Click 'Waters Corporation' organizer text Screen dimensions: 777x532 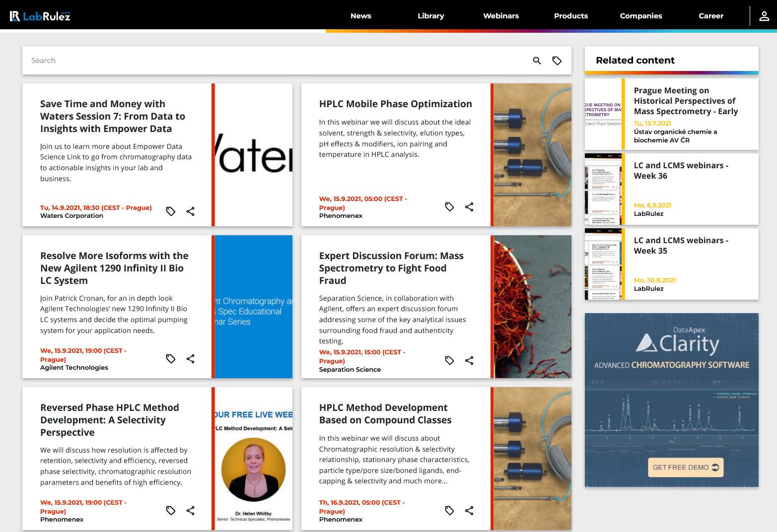coord(72,216)
